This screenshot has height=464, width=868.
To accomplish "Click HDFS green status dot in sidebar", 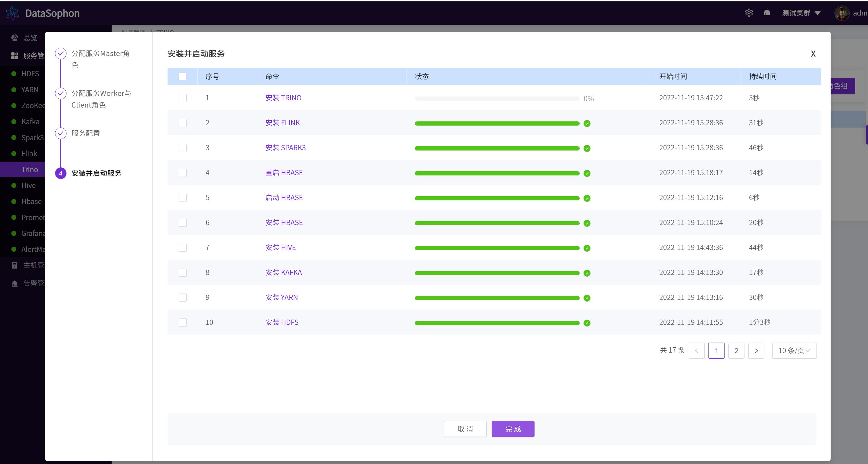I will point(14,73).
